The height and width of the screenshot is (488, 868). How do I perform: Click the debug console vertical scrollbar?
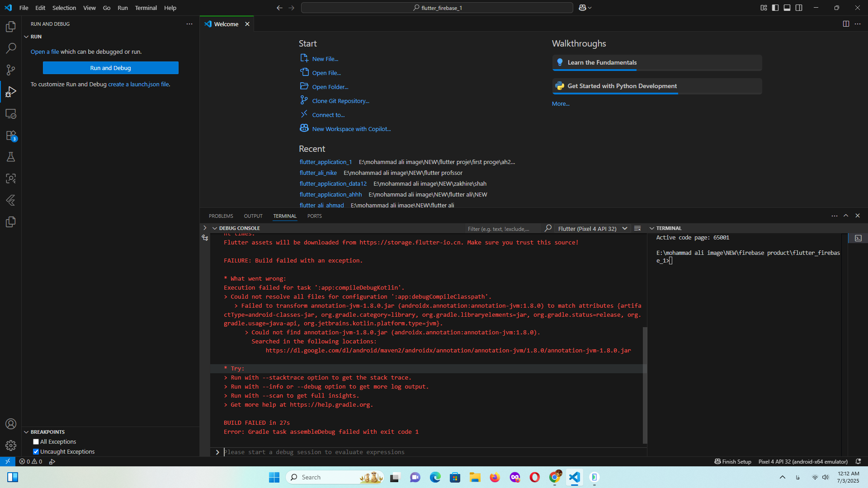pyautogui.click(x=645, y=385)
